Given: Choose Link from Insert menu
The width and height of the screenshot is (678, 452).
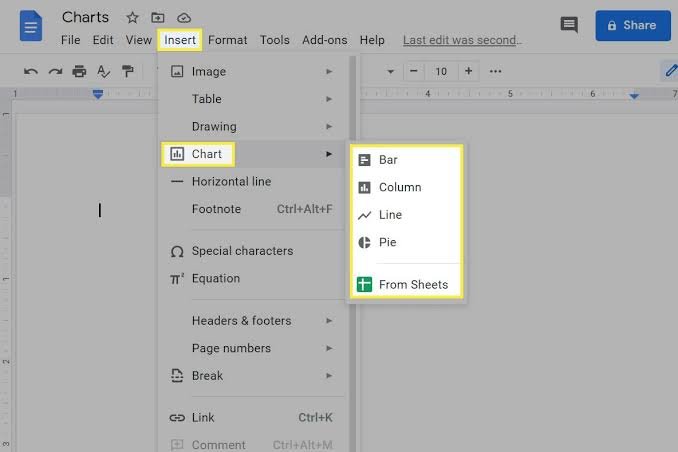Looking at the screenshot, I should coord(252,417).
